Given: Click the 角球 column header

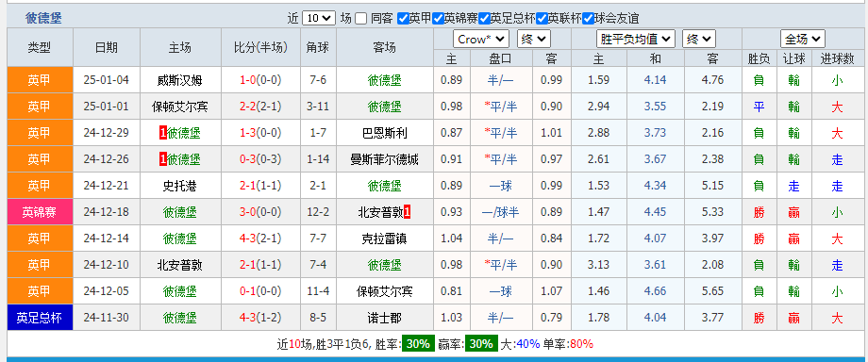Looking at the screenshot, I should point(318,47).
